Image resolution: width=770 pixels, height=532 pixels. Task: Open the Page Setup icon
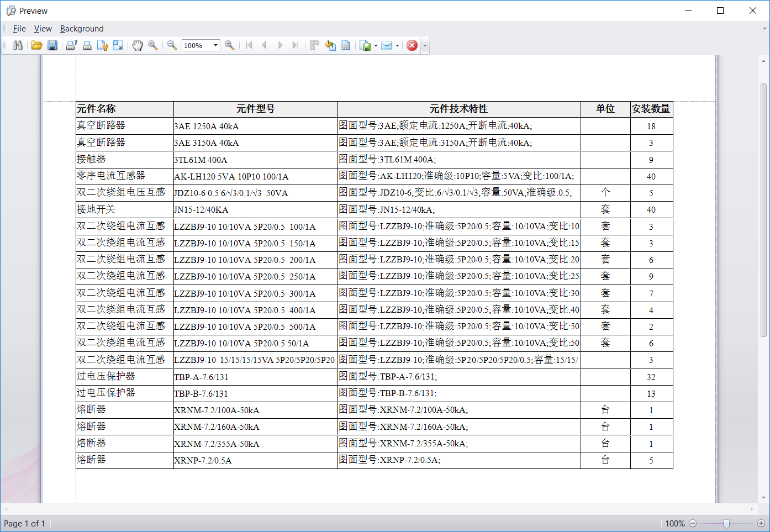pyautogui.click(x=102, y=45)
